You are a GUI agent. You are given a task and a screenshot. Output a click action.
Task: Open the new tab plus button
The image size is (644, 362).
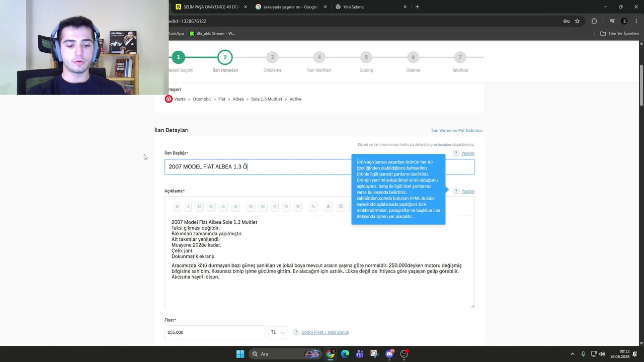click(x=417, y=7)
